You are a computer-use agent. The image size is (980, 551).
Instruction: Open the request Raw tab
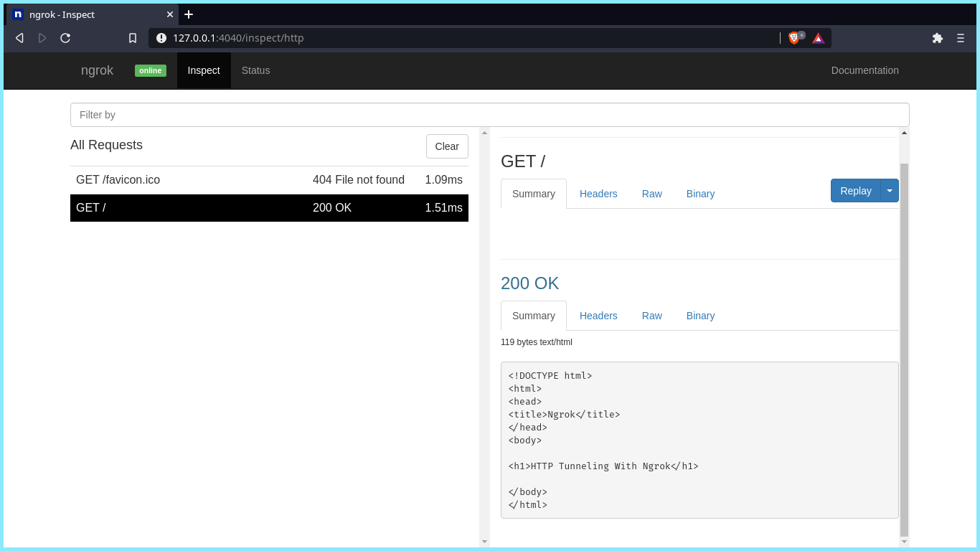(652, 194)
